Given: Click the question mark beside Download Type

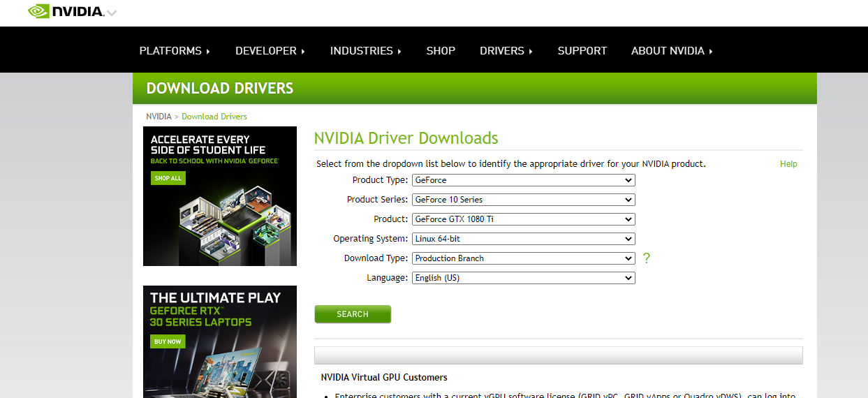Looking at the screenshot, I should [646, 258].
